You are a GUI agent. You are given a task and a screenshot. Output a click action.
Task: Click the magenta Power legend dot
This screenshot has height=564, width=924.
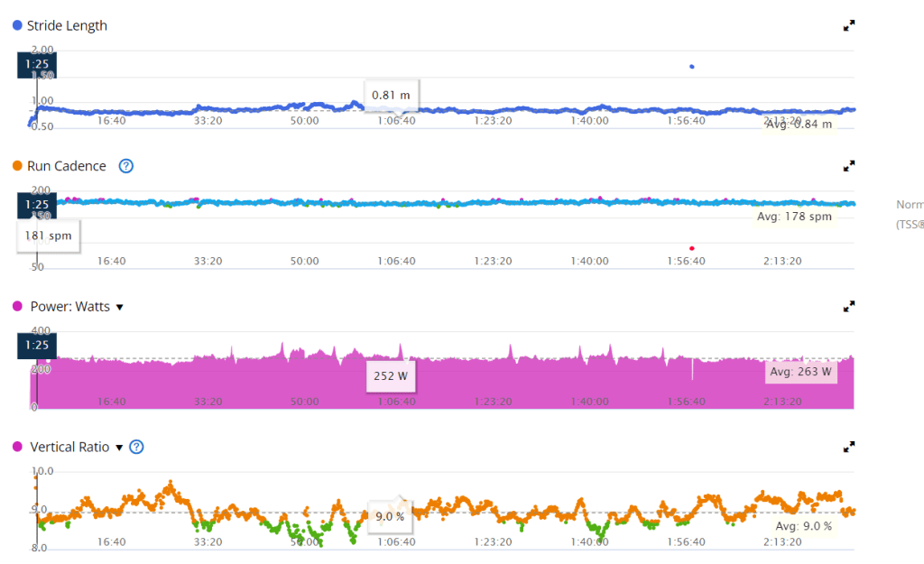pyautogui.click(x=17, y=307)
